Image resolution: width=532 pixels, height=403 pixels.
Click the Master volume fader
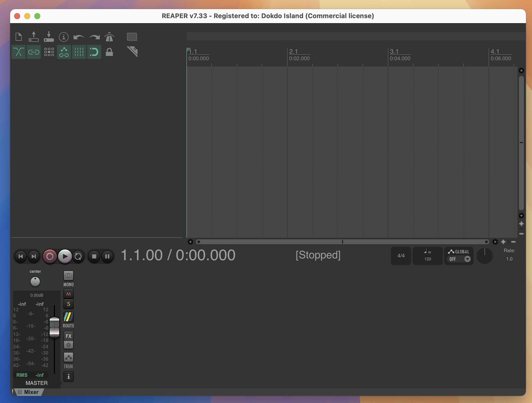coord(54,327)
